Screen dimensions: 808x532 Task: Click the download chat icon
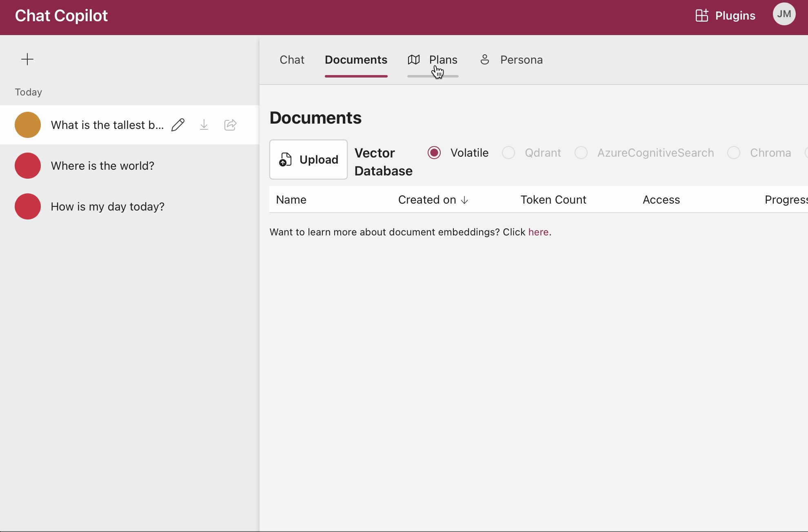click(x=204, y=125)
